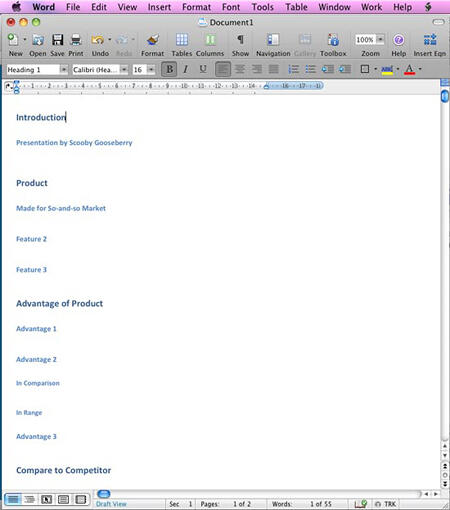Click the Columns icon
The image size is (450, 510).
(x=210, y=40)
